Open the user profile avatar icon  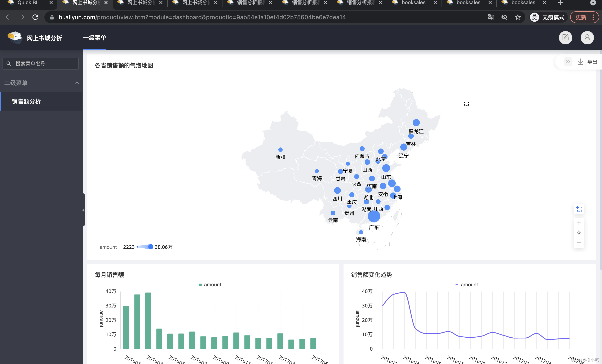[x=587, y=38]
